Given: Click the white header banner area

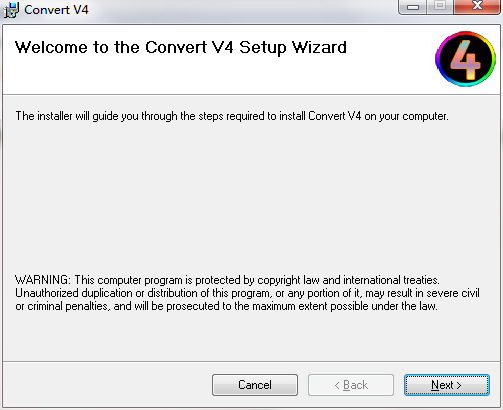Looking at the screenshot, I should point(217,77).
